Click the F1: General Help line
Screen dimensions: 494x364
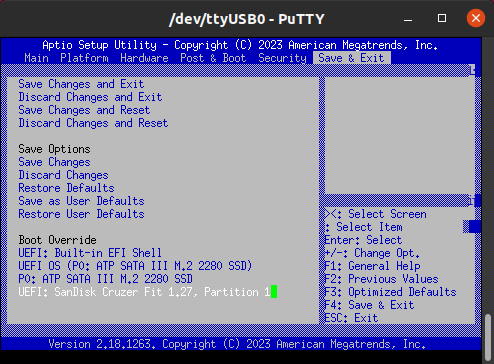373,266
